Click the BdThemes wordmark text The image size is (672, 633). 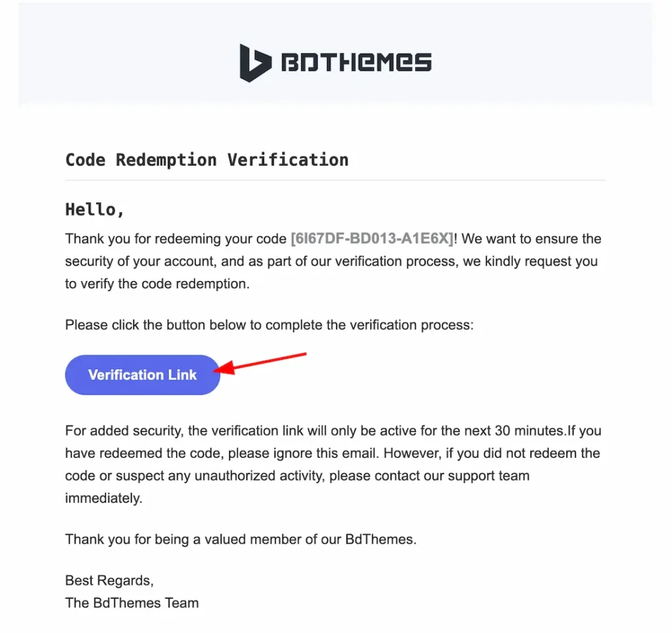[x=356, y=63]
